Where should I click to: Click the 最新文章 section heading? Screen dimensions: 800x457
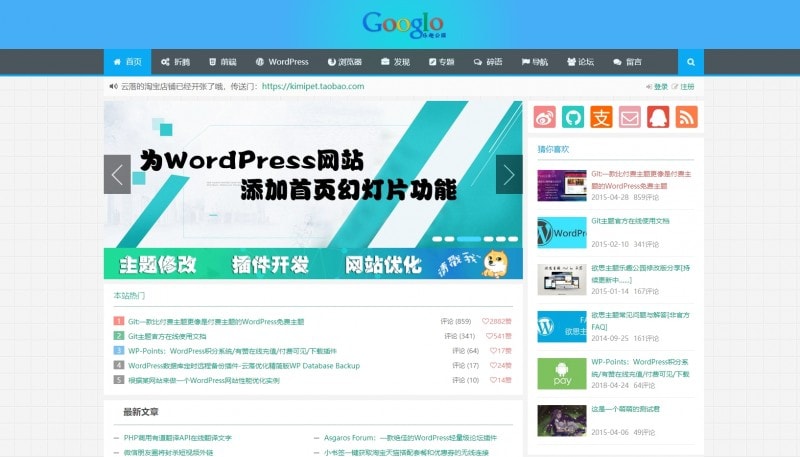[x=141, y=412]
